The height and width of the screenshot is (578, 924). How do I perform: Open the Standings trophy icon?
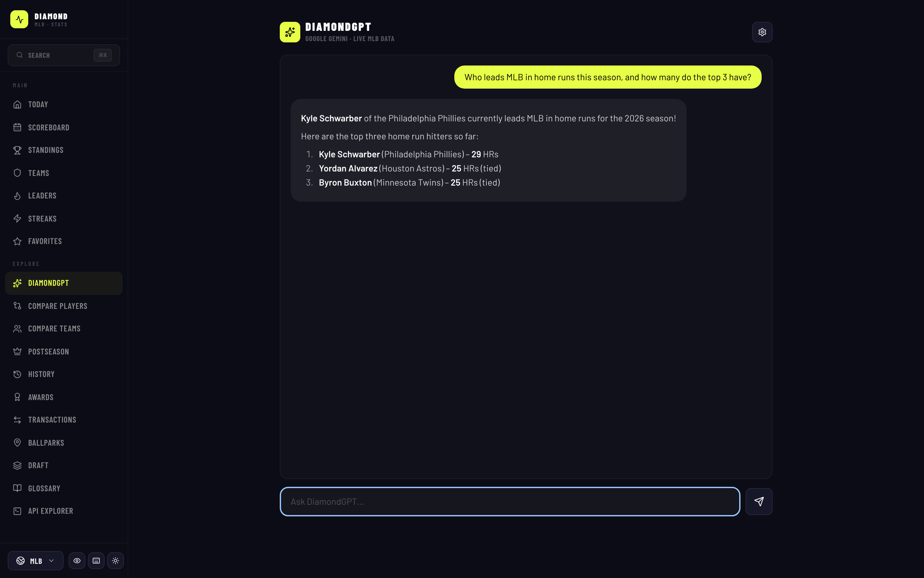click(x=17, y=150)
